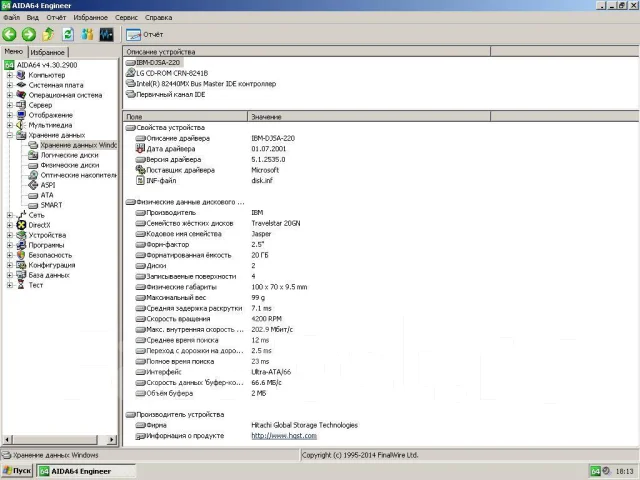Select Intel 82440MX Bus Master IDE controller

tap(206, 84)
